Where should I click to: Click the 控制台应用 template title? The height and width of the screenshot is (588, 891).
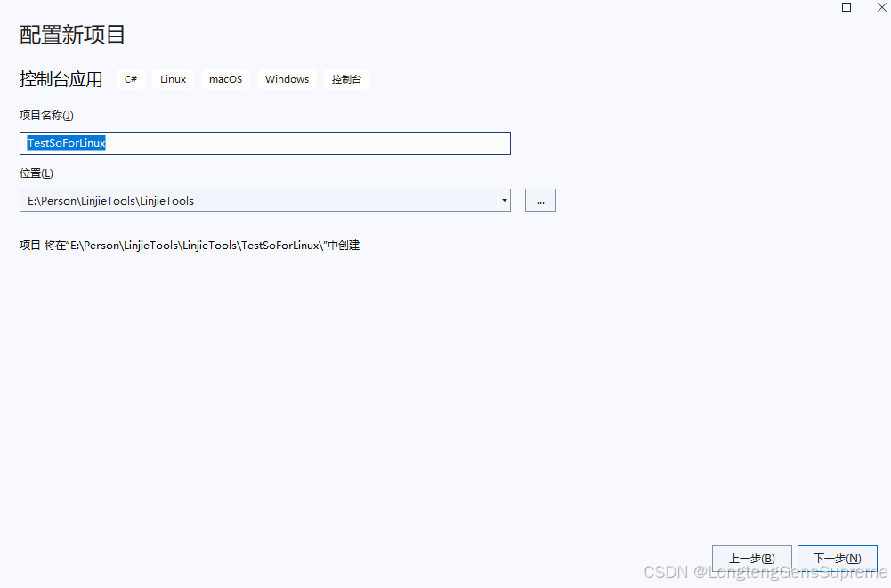pyautogui.click(x=61, y=79)
